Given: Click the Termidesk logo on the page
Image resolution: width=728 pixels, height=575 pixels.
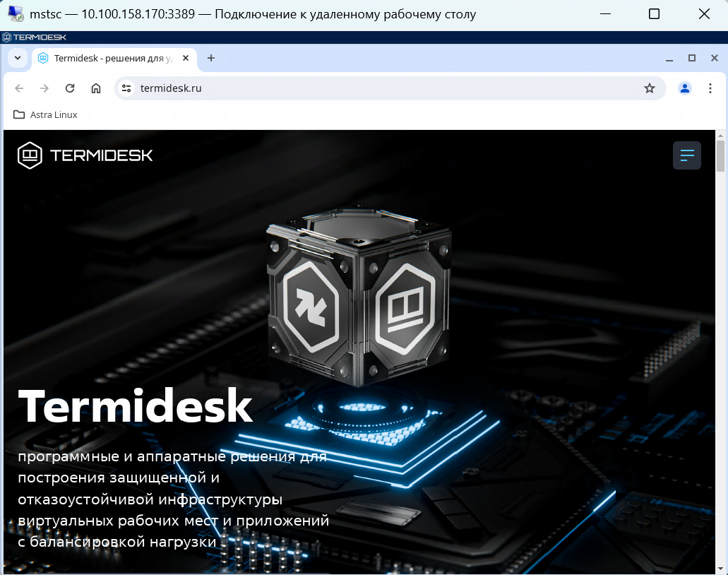Looking at the screenshot, I should [85, 155].
